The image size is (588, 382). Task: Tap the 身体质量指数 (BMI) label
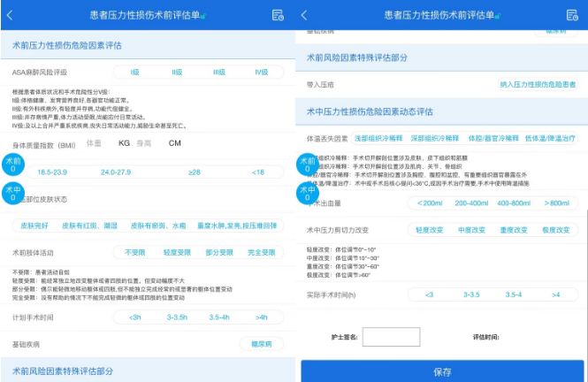coord(44,145)
